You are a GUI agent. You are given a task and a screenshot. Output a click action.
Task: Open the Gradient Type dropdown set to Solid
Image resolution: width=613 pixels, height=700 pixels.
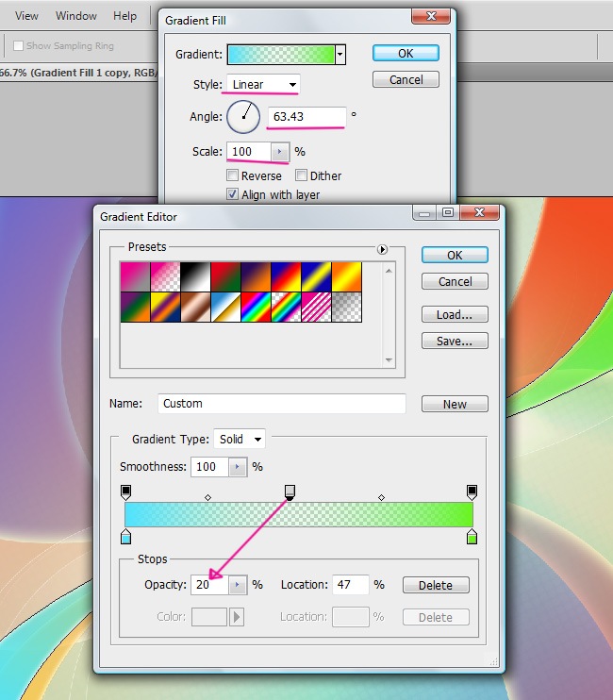click(240, 439)
